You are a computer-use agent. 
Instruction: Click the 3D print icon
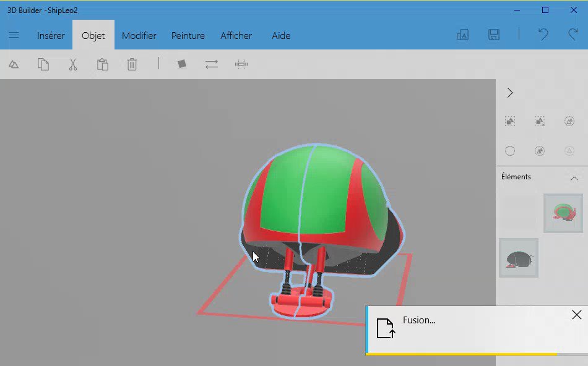tap(462, 35)
